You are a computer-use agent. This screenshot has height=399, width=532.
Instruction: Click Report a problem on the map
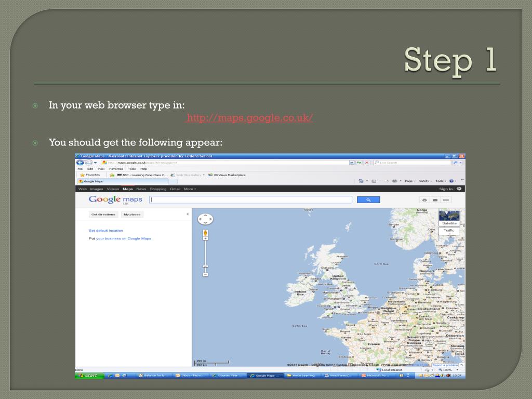(445, 365)
